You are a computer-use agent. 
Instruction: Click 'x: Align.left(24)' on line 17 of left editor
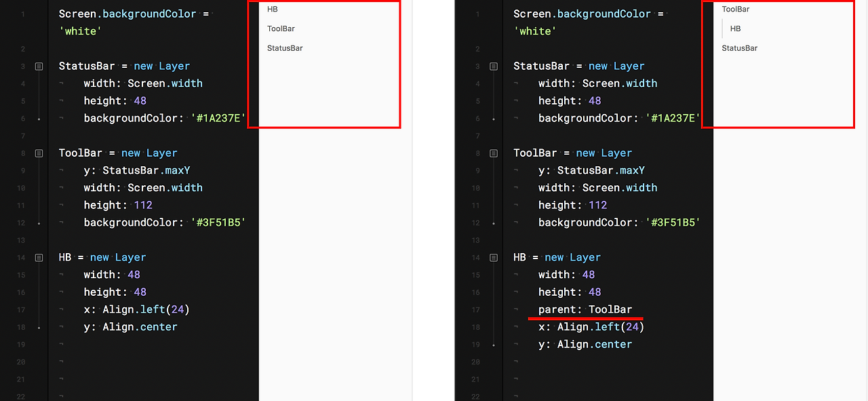(137, 309)
